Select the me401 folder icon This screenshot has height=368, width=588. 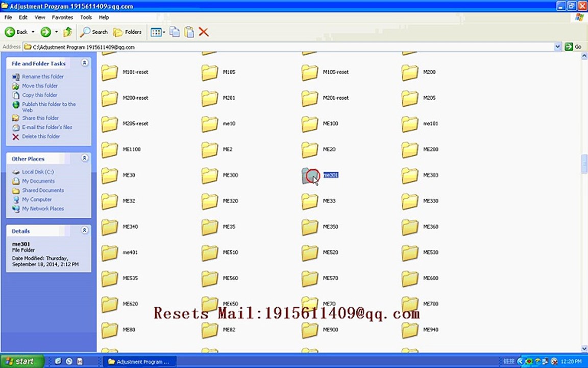(110, 253)
